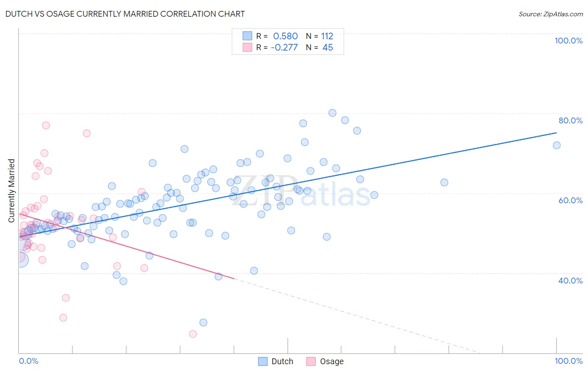This screenshot has width=588, height=373.
Task: Open the Source: ZipAtlas.com link
Action: pyautogui.click(x=551, y=14)
